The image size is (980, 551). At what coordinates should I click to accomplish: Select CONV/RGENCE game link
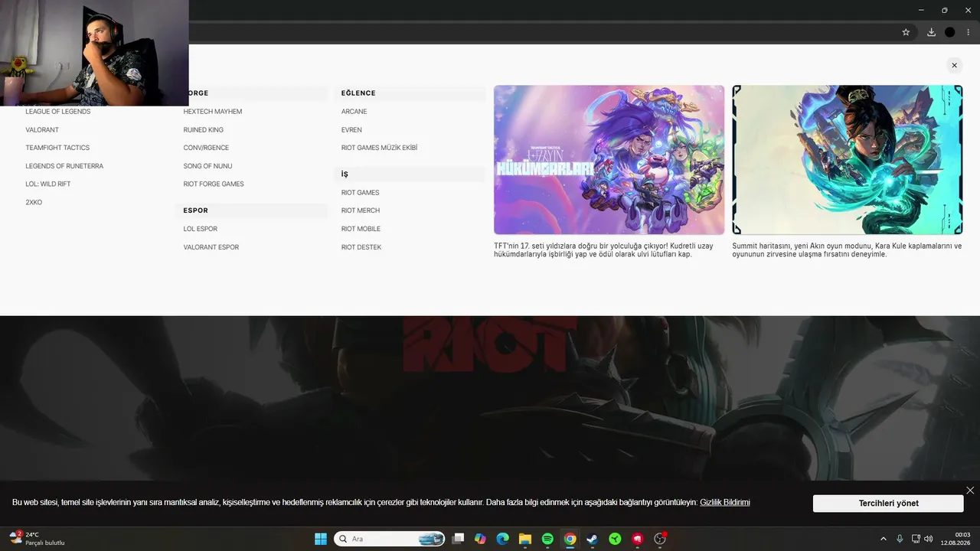[x=206, y=148]
